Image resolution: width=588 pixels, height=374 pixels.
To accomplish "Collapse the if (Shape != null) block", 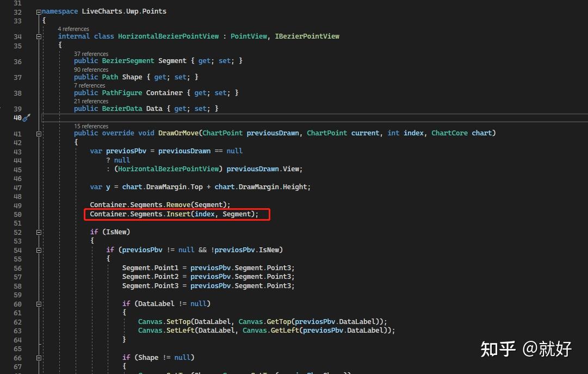I will coord(38,357).
